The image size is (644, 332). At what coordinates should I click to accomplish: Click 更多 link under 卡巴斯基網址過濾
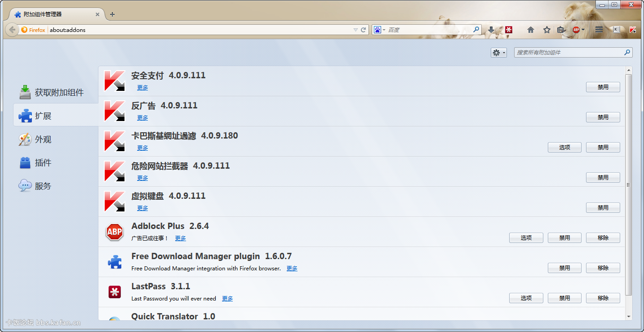(x=142, y=148)
